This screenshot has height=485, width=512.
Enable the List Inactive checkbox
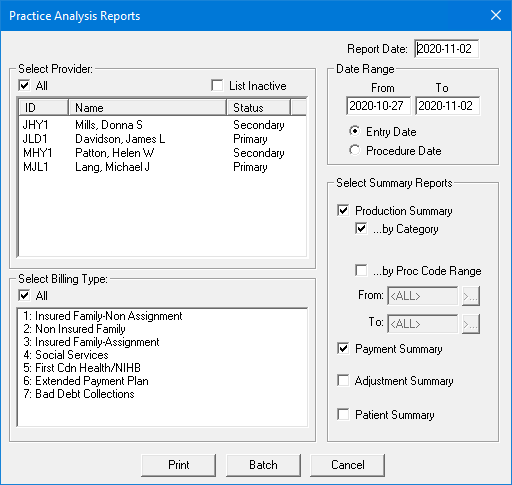click(x=217, y=85)
